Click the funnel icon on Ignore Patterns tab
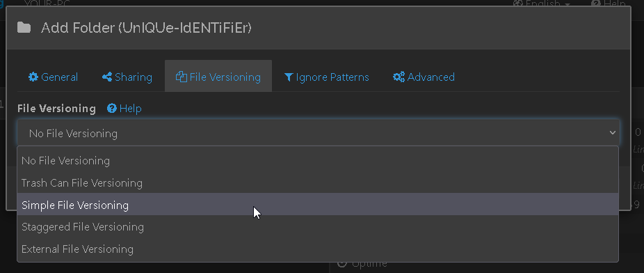Screen dimensions: 644x273 coord(289,77)
